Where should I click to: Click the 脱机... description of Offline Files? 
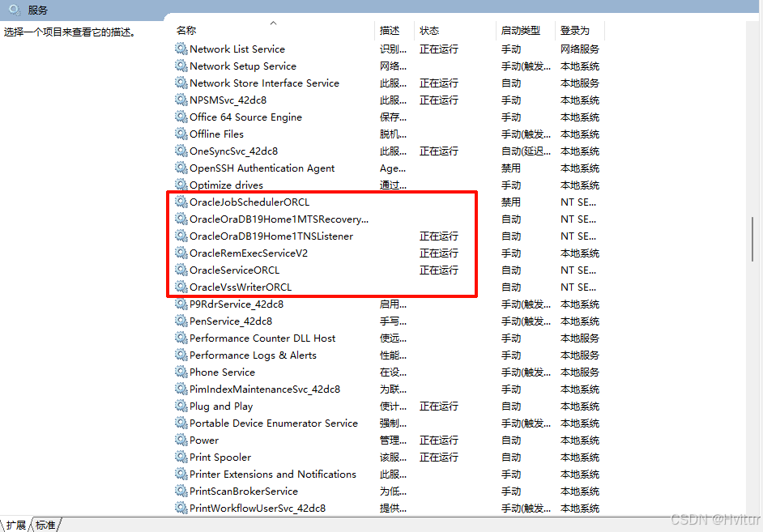pyautogui.click(x=393, y=134)
